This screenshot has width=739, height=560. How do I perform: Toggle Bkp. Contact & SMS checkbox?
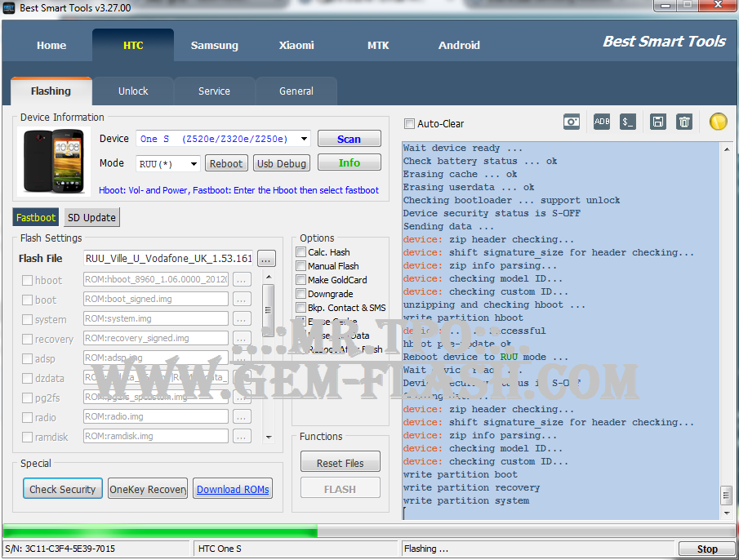300,308
